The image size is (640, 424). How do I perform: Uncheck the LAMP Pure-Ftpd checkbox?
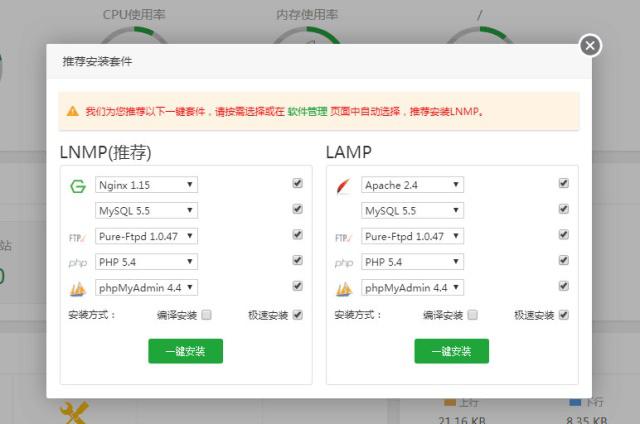click(564, 235)
